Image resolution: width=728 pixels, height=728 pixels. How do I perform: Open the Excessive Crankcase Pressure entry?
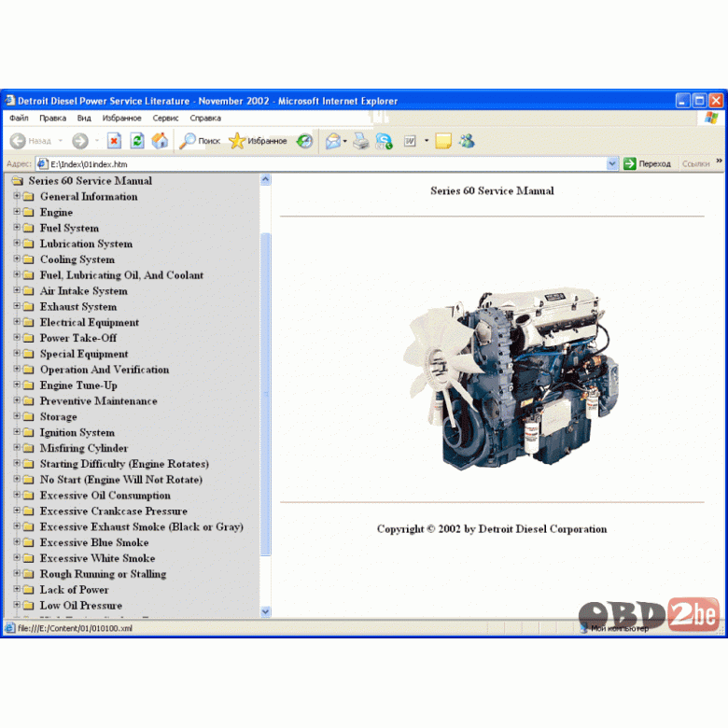[114, 511]
